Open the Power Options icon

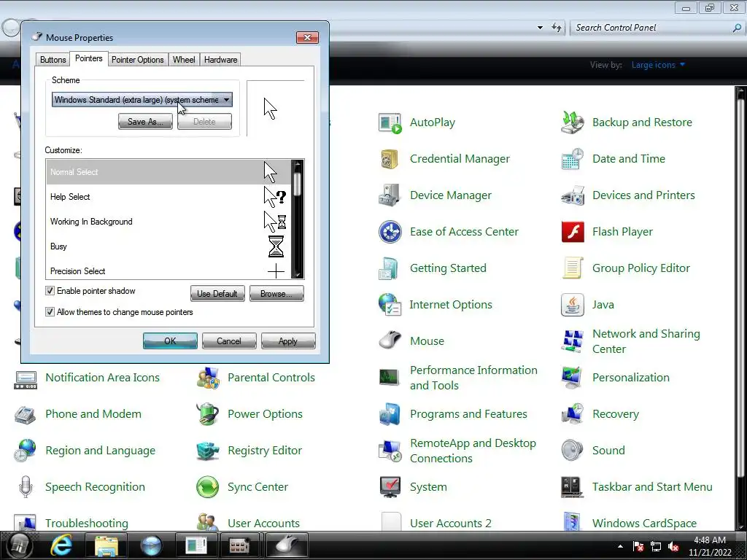pos(208,414)
